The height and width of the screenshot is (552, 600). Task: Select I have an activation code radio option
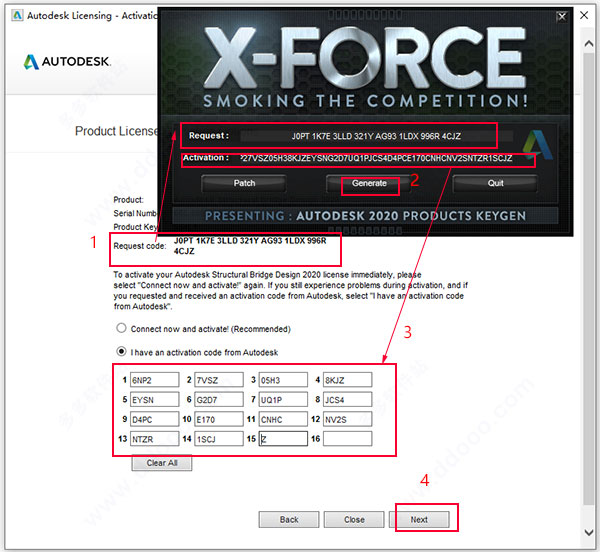click(x=121, y=351)
